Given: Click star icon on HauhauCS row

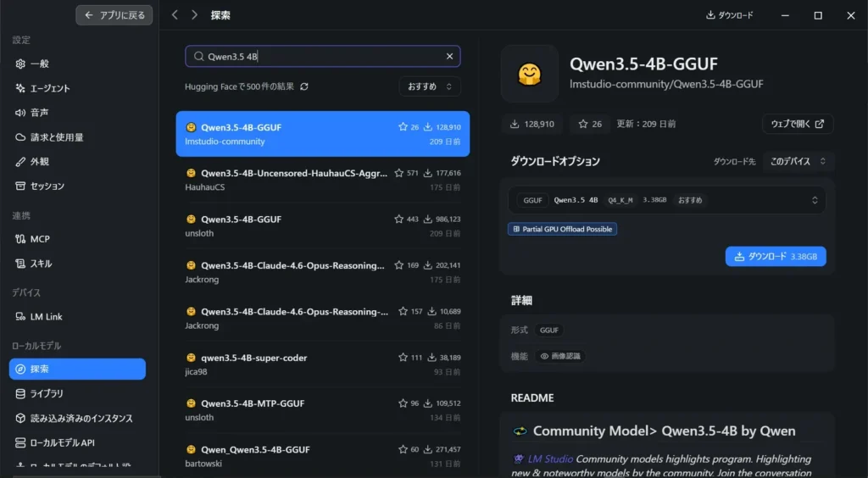Looking at the screenshot, I should [398, 173].
